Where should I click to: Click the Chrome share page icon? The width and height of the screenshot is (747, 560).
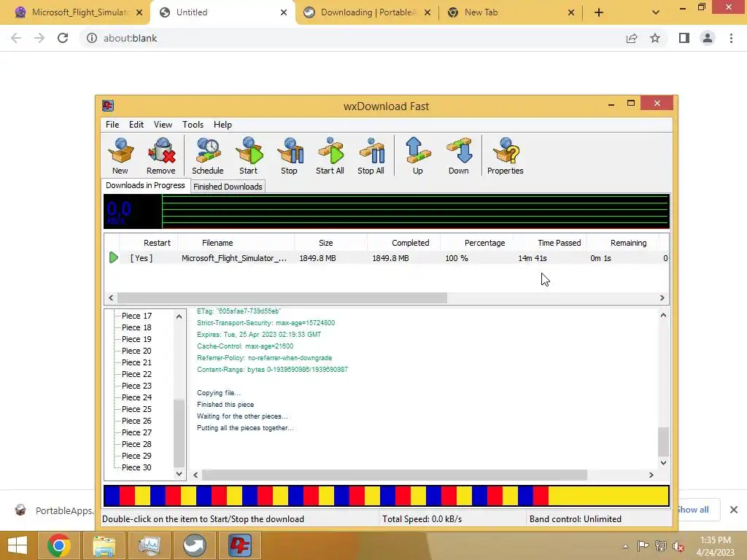[632, 38]
